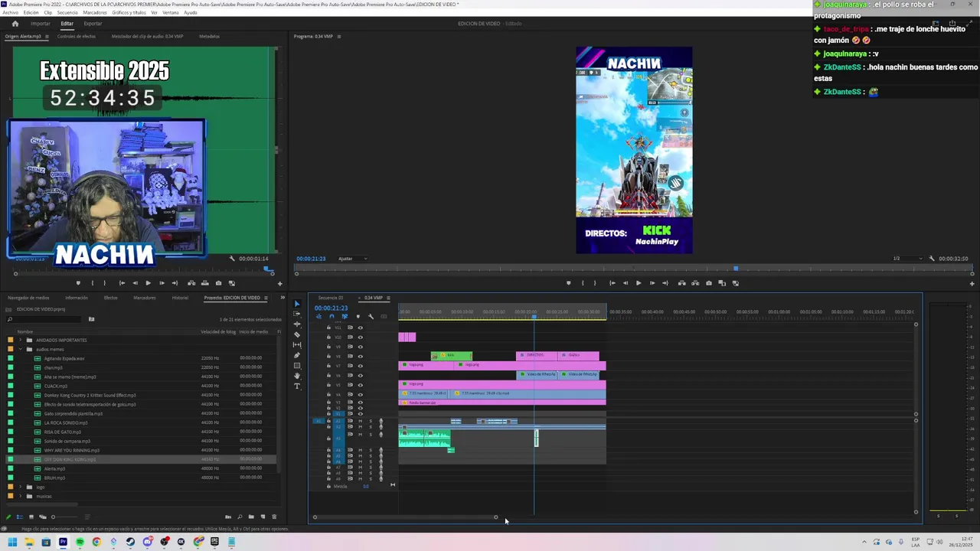Open the Metadatos panel tab
Screen dimensions: 980x551
pos(209,36)
